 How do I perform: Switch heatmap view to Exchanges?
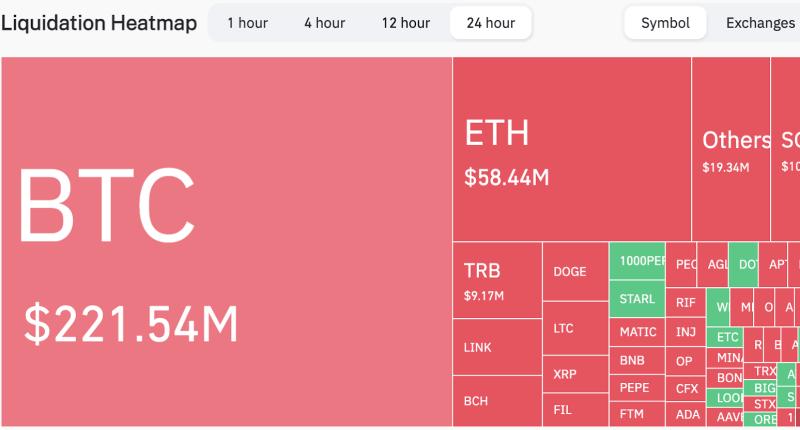(x=760, y=23)
